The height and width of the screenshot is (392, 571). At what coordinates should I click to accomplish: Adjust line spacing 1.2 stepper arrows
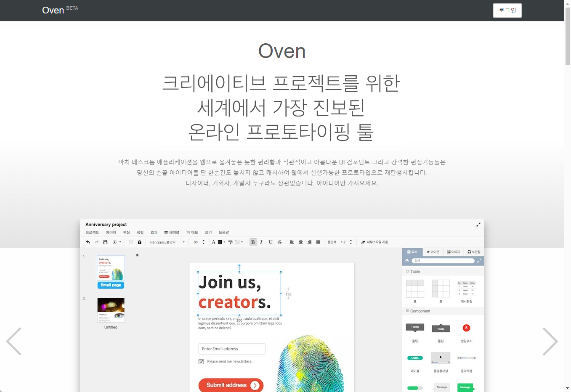pos(351,242)
